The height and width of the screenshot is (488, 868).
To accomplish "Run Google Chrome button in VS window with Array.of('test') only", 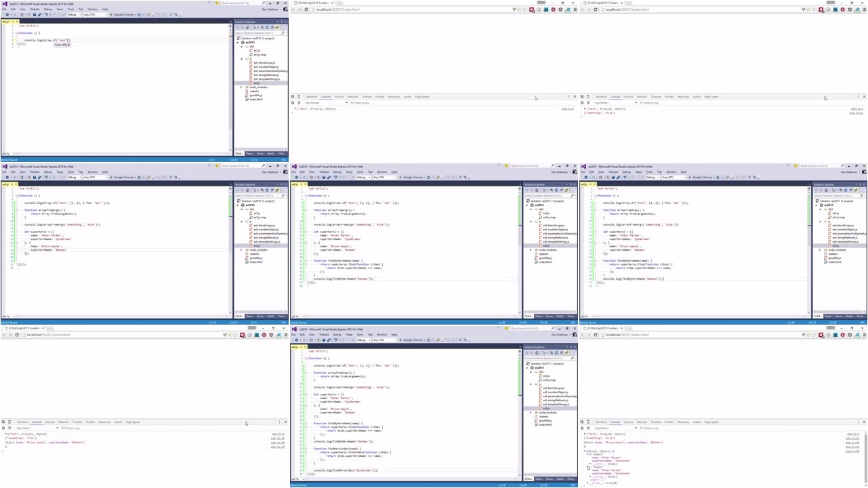I will [x=122, y=14].
